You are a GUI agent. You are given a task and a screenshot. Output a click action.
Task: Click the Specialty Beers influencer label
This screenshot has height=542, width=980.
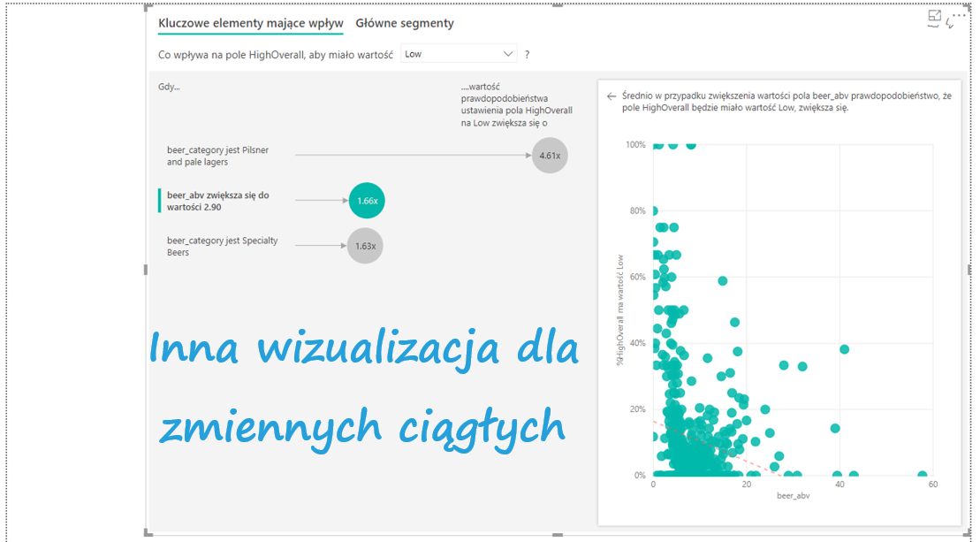click(x=222, y=246)
